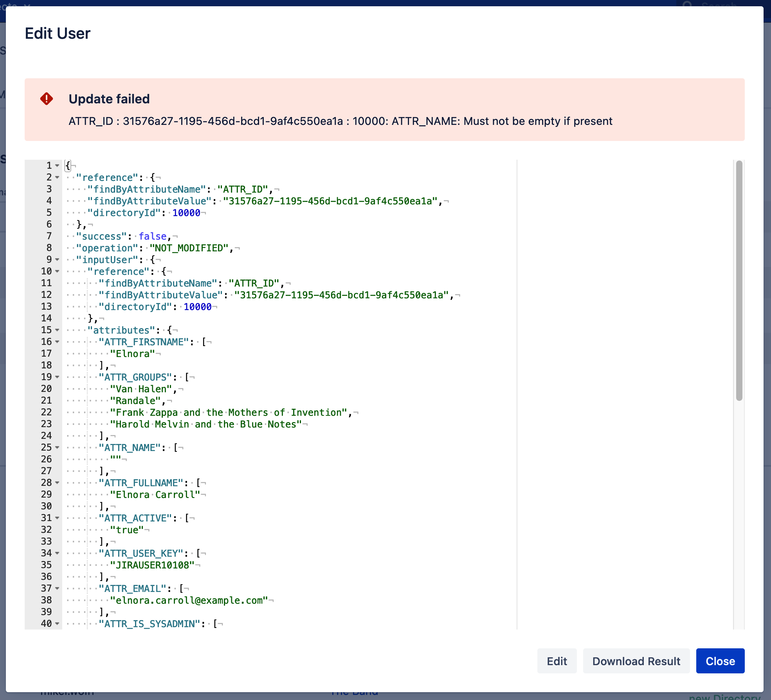Fold the ATTR_FIRSTNAME array on line 16
771x700 pixels.
tap(57, 342)
